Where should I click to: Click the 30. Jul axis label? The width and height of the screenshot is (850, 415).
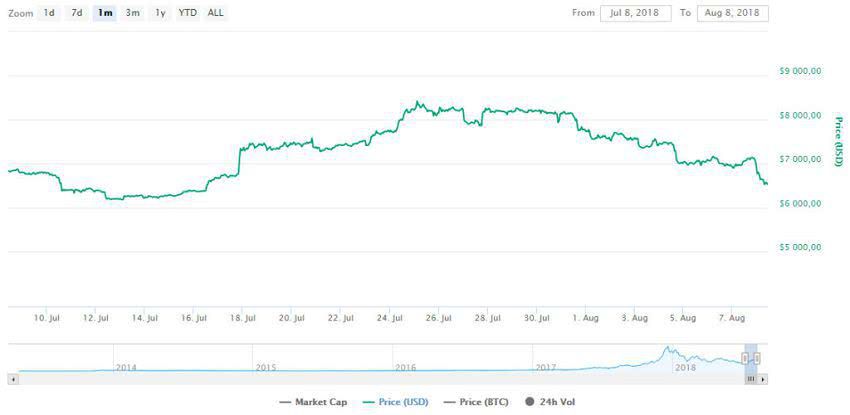point(537,318)
